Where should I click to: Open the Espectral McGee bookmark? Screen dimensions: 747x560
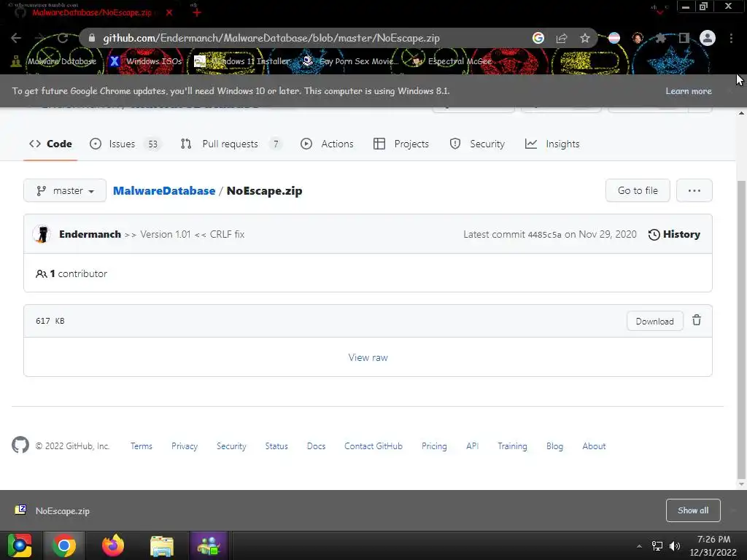tap(452, 61)
